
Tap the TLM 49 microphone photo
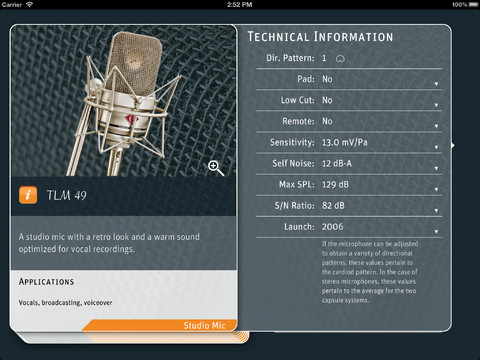(x=124, y=101)
